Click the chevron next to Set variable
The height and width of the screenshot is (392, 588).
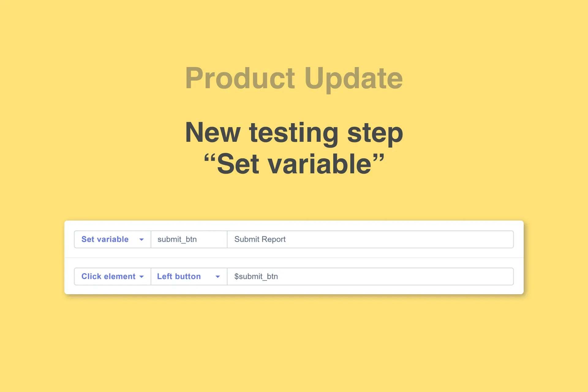[x=141, y=239]
